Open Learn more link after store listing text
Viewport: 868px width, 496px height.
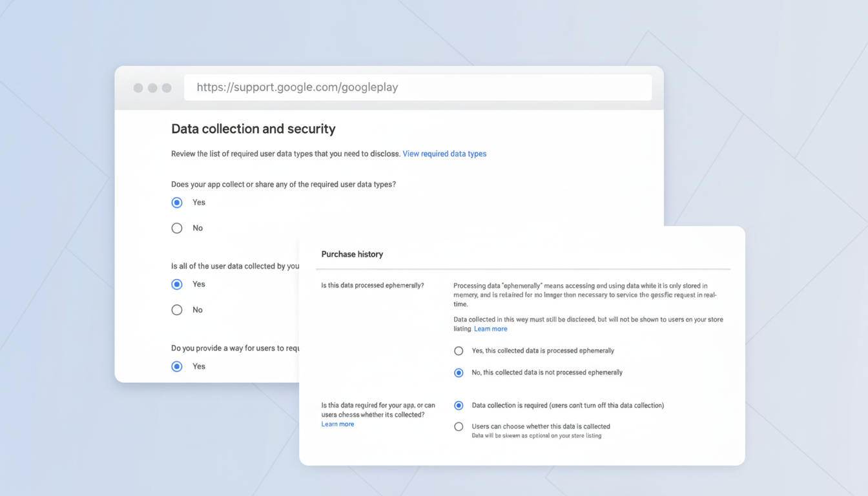pos(490,329)
